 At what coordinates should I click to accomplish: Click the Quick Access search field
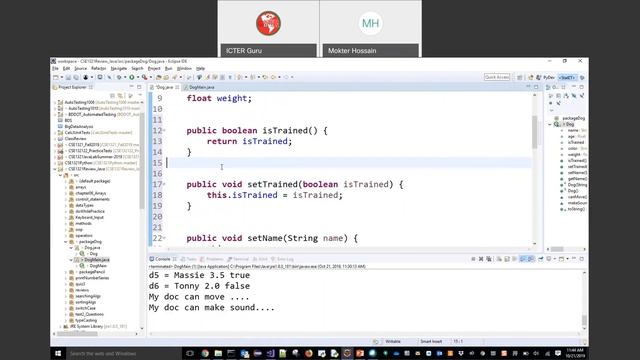tap(497, 77)
